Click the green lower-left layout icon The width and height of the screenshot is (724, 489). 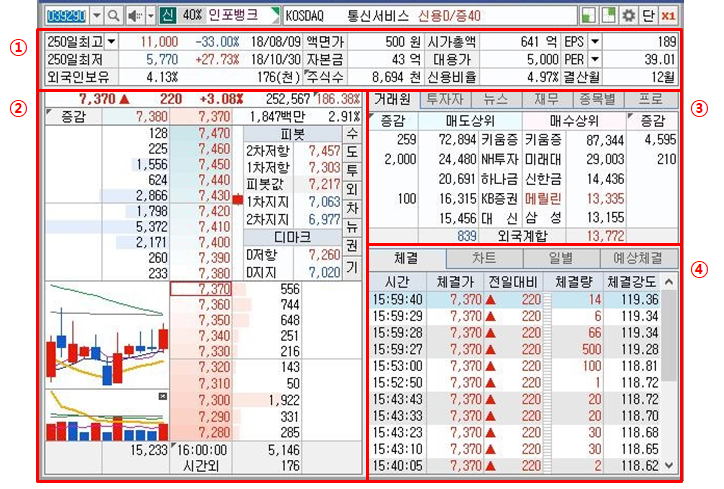coord(588,16)
